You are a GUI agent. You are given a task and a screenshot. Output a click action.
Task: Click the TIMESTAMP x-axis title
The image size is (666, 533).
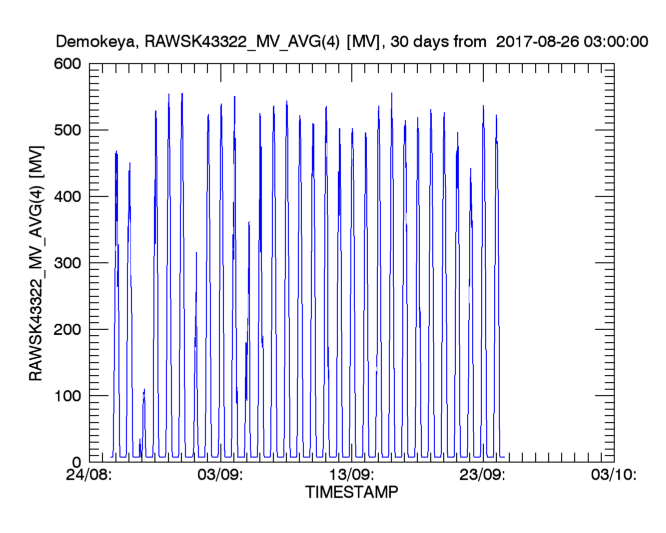(x=350, y=493)
